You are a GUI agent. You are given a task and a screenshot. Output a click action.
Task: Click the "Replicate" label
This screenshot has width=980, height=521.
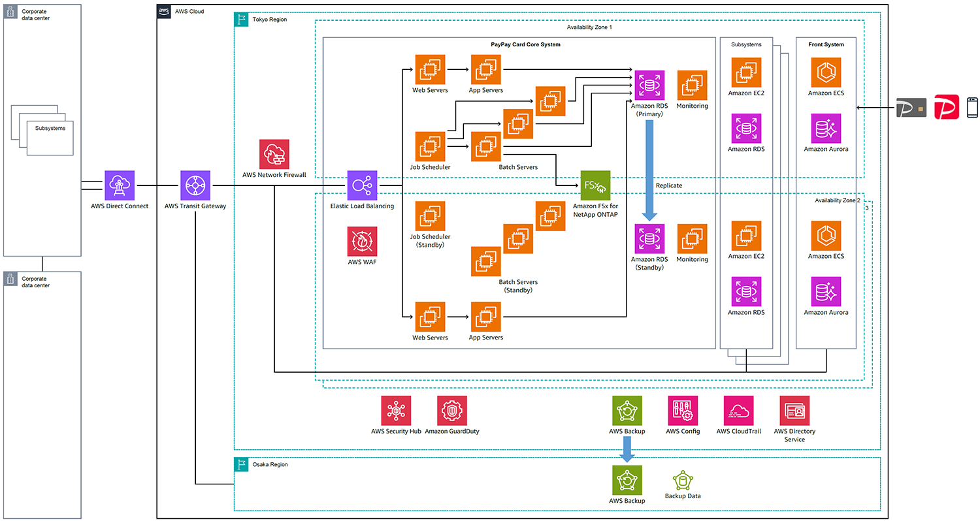click(668, 185)
